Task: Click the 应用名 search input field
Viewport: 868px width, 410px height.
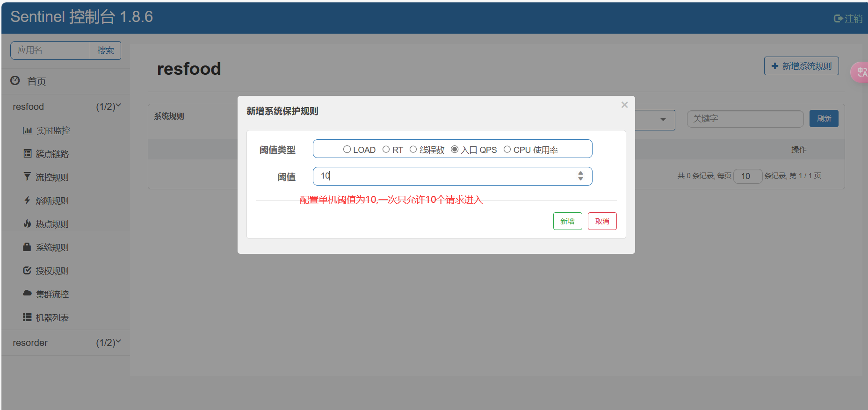Action: click(x=50, y=50)
